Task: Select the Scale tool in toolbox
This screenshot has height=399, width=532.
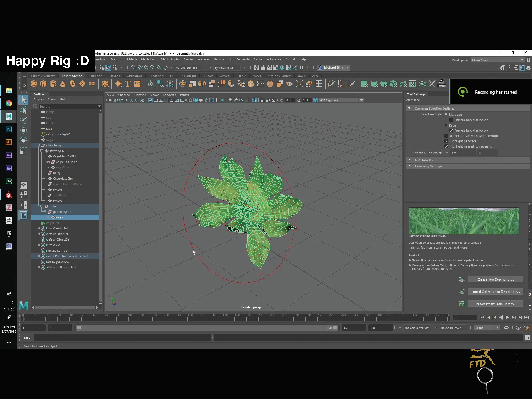Action: pyautogui.click(x=23, y=151)
